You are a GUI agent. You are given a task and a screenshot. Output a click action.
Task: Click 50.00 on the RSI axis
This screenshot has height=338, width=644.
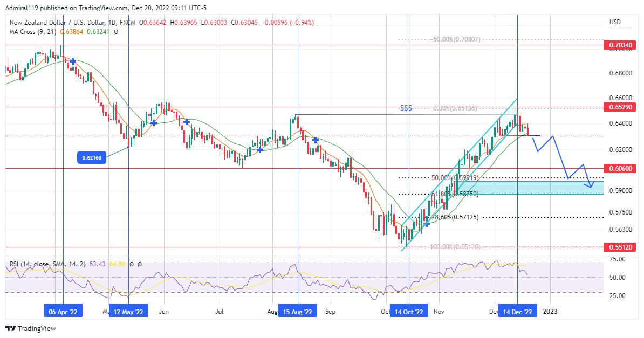618,277
